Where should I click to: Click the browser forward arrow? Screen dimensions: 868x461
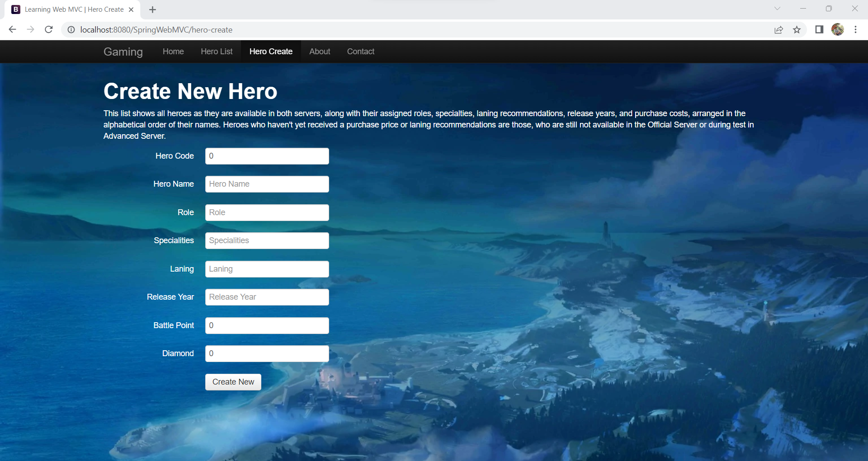click(30, 29)
